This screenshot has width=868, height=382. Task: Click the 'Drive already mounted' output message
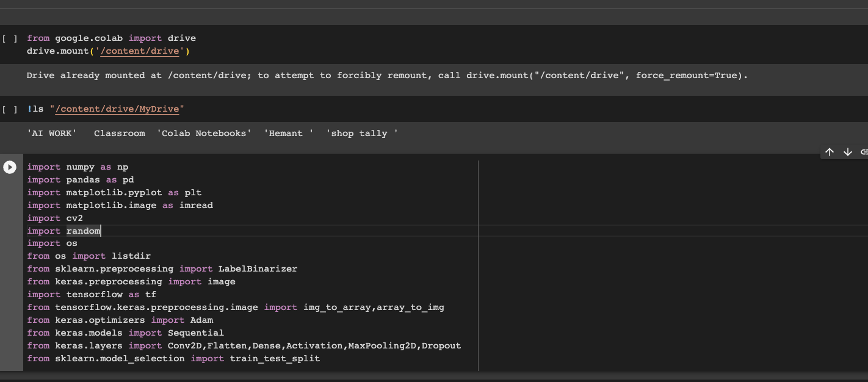[387, 76]
